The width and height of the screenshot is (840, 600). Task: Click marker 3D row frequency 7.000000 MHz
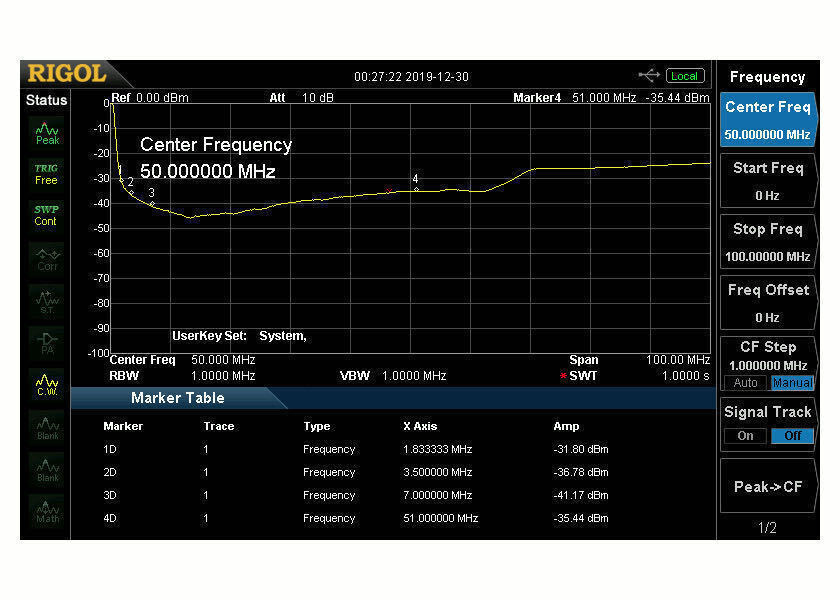point(437,495)
